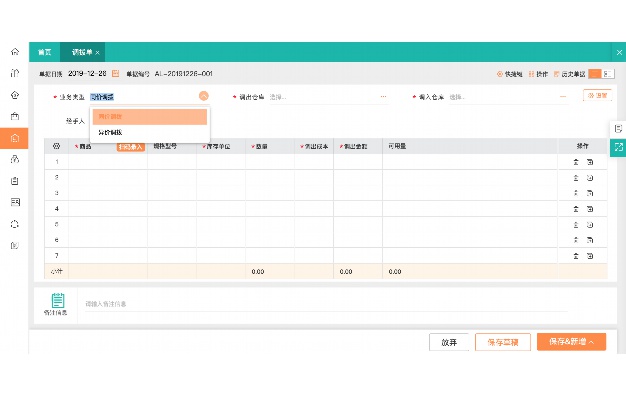The image size is (626, 396).
Task: Click the 历史单据 history documents option
Action: point(570,74)
